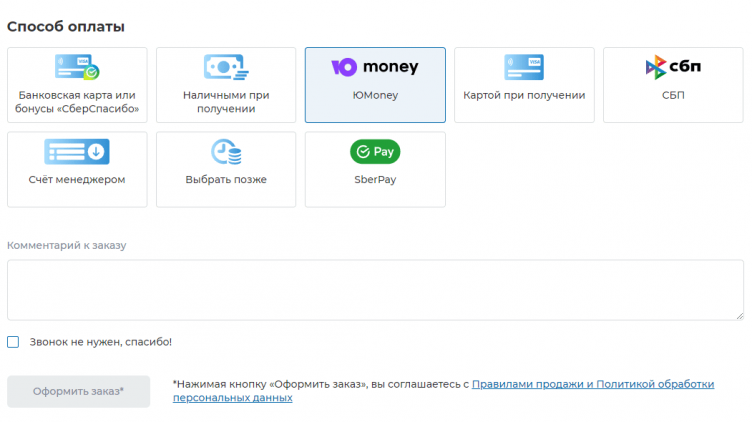Click the invoice icon above 'Счёт менеджером'
The image size is (752, 422).
pos(77,152)
